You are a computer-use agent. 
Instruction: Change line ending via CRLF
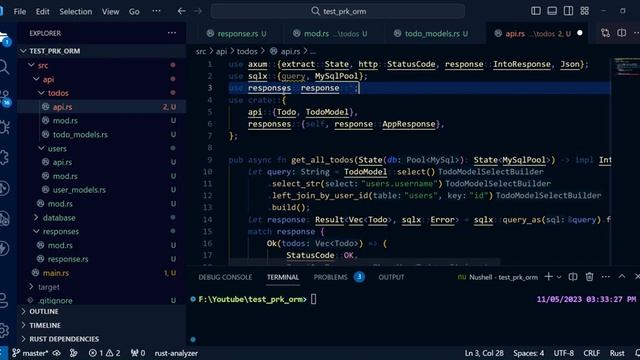point(591,353)
